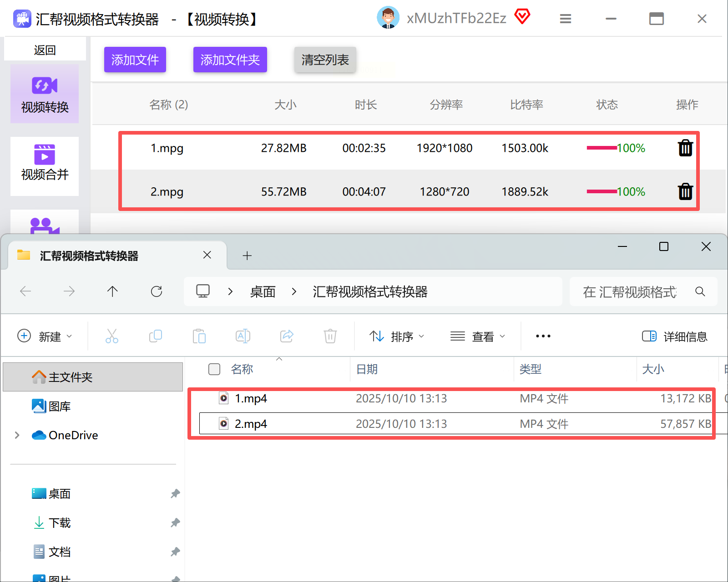Delete 1.mpg using its trash icon
Screen dimensions: 728x582
685,148
